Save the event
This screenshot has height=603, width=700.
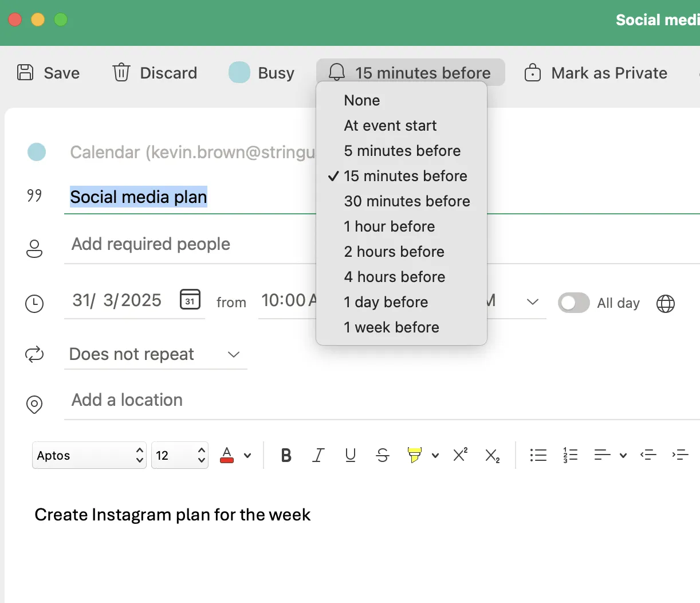pyautogui.click(x=48, y=73)
